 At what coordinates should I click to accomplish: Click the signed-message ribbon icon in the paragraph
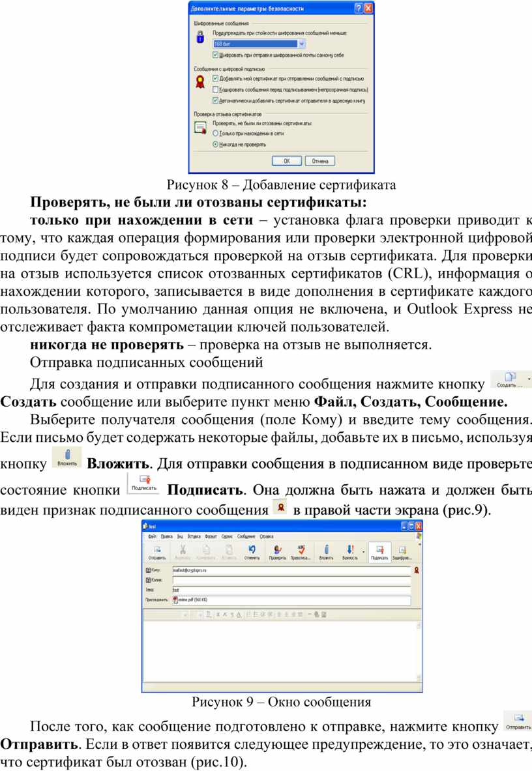281,506
